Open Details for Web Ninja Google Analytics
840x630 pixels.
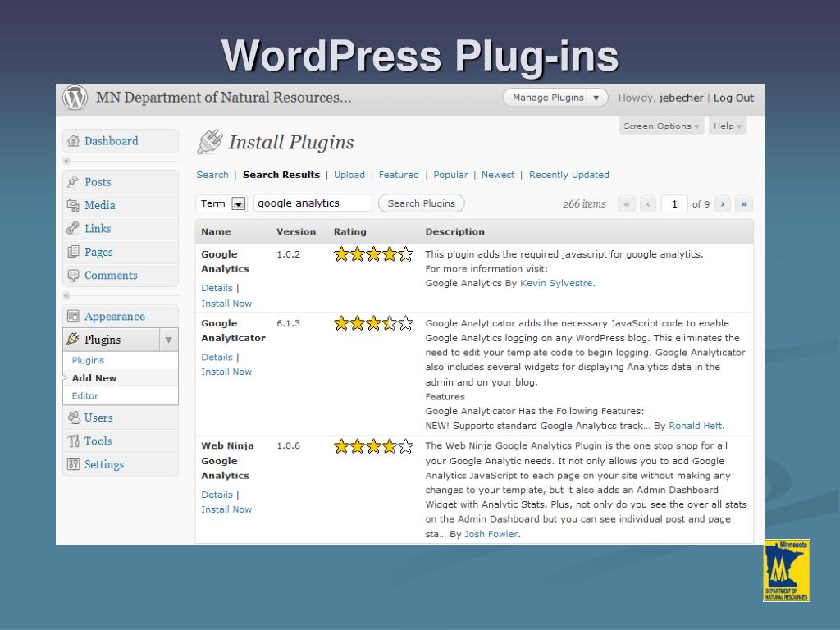[x=217, y=495]
